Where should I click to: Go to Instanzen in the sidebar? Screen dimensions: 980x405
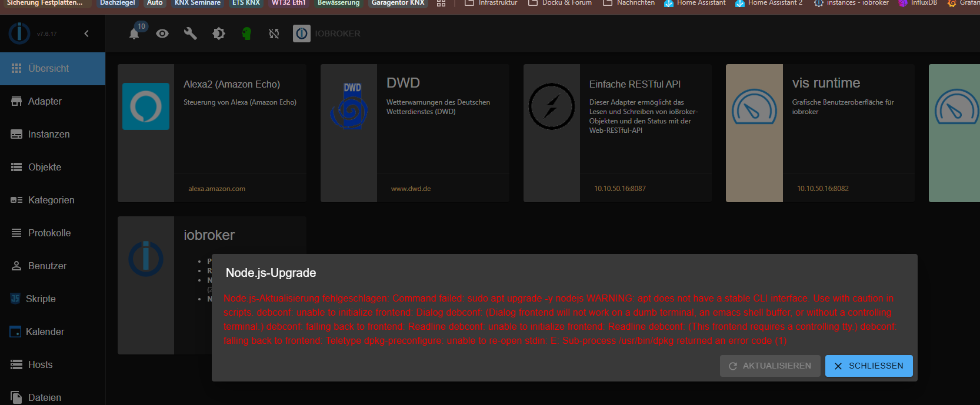coord(49,134)
